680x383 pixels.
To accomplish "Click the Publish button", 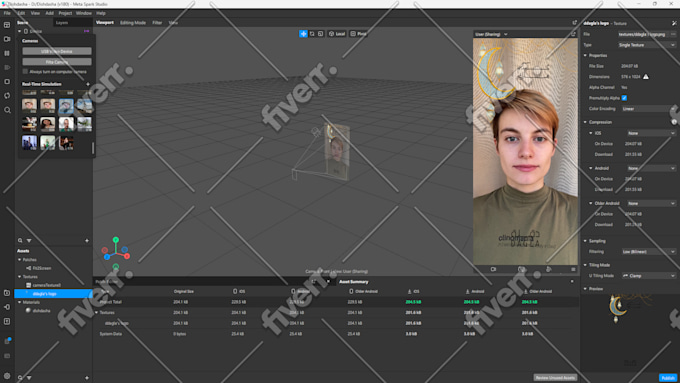I will 668,378.
